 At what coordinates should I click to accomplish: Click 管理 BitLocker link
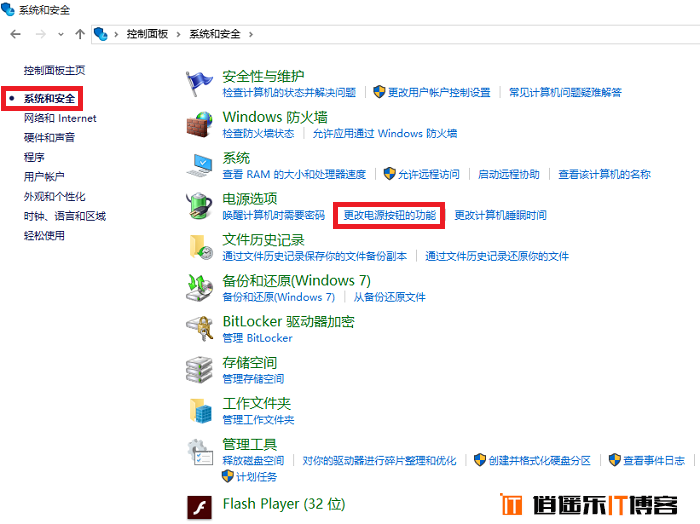click(x=258, y=338)
